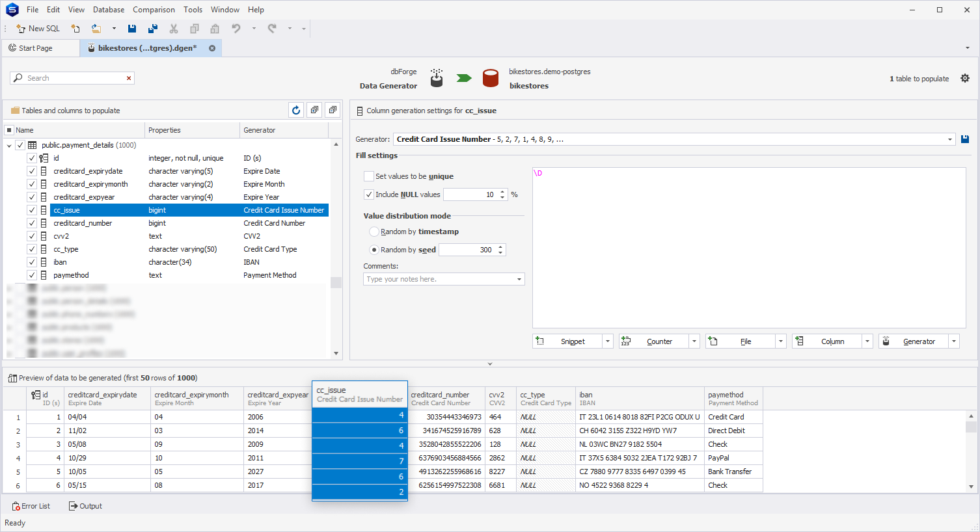The width and height of the screenshot is (980, 532).
Task: Click the Comments notes input field
Action: coord(439,279)
